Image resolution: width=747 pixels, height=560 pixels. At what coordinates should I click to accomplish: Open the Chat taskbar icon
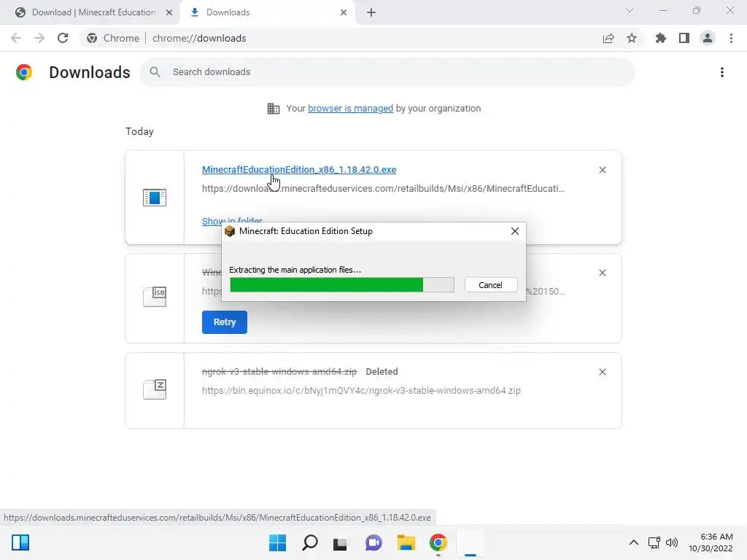coord(374,542)
